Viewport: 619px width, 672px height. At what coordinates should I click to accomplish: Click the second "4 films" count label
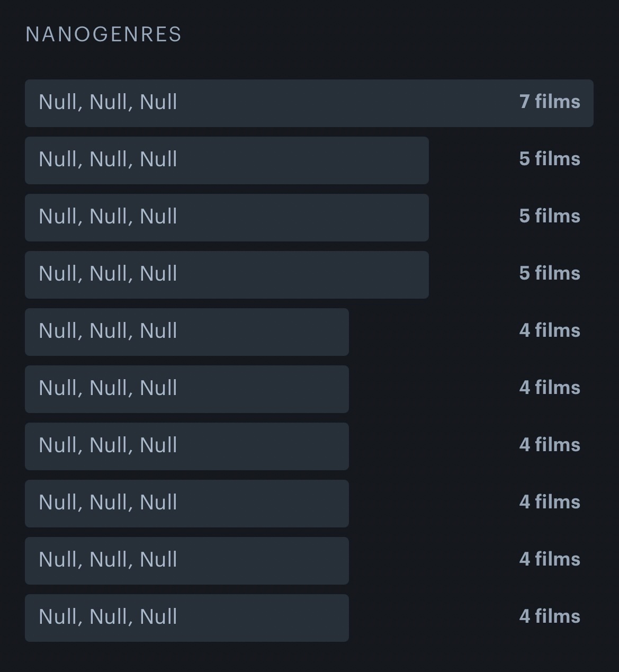pos(550,388)
